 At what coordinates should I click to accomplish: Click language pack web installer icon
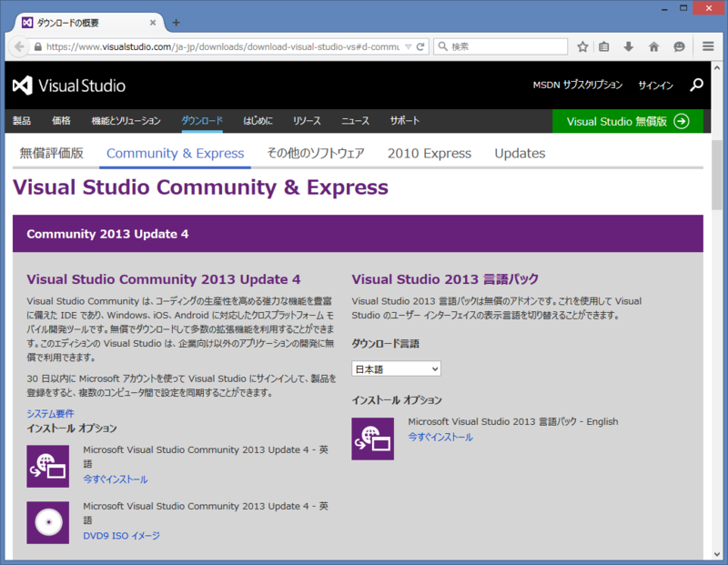[373, 439]
